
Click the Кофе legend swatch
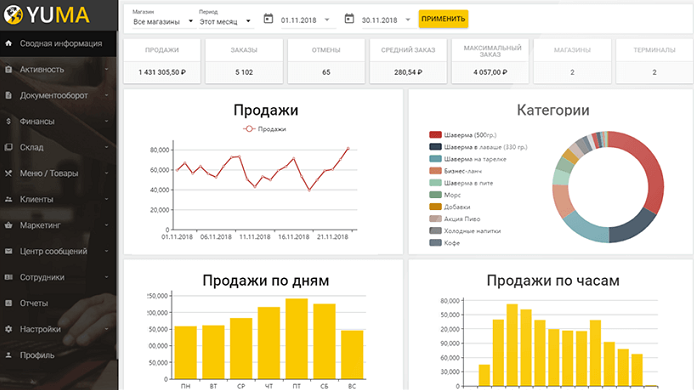click(435, 243)
